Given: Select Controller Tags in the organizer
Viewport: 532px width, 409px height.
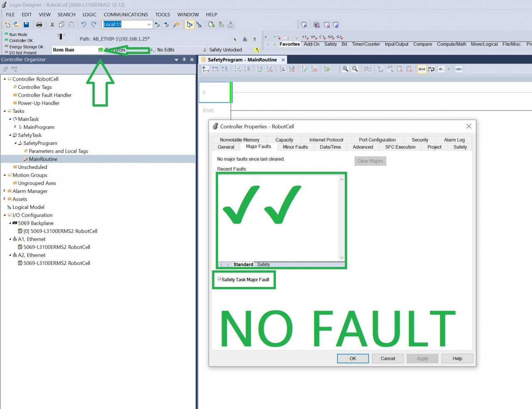Looking at the screenshot, I should (35, 87).
